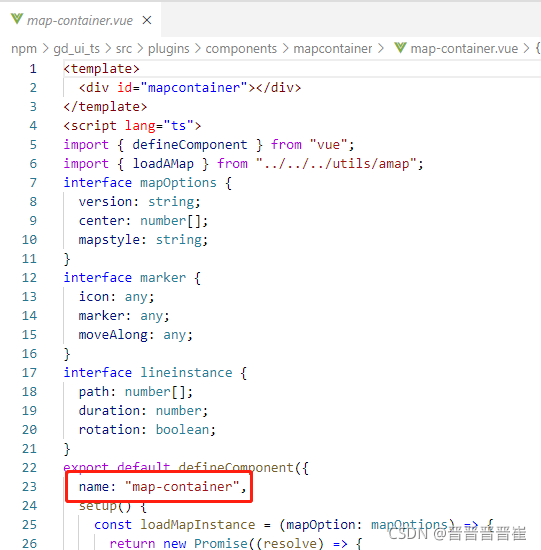This screenshot has height=550, width=541.
Task: Close the map-container.vue tab
Action: point(147,20)
